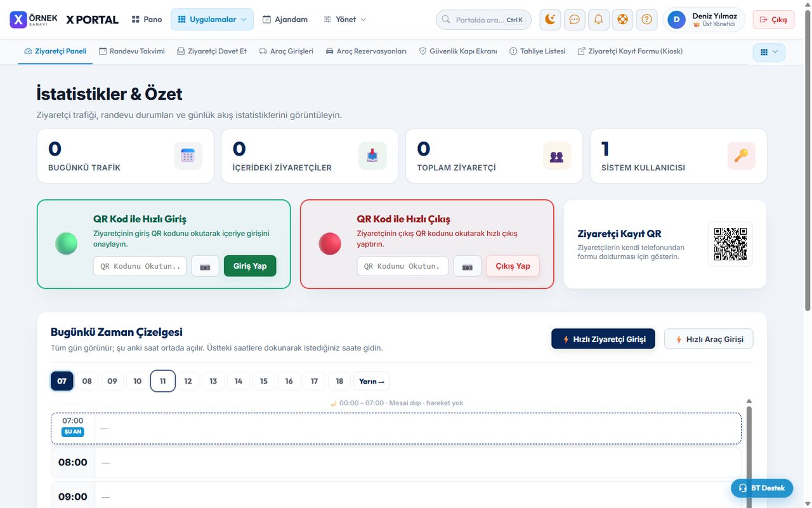Open the chat messages icon
812x508 pixels.
(x=574, y=19)
